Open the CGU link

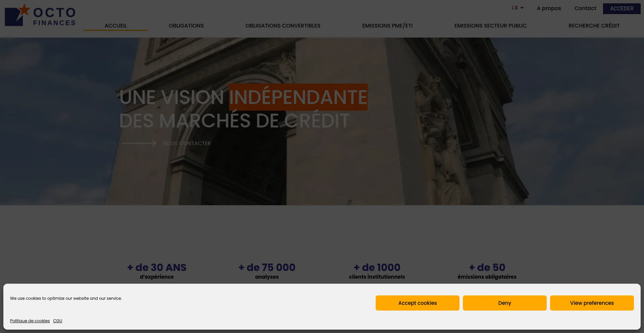(x=58, y=321)
